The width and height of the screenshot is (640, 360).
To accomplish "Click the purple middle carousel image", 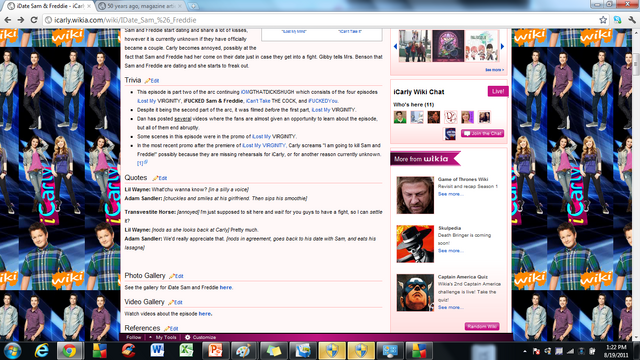I will (x=448, y=46).
